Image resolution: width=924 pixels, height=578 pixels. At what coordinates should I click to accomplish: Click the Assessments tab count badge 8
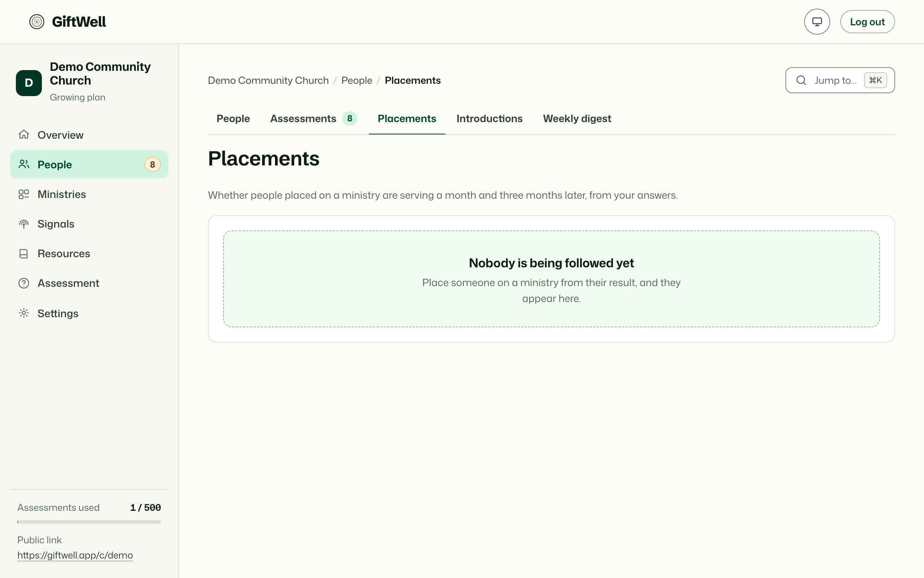(349, 118)
